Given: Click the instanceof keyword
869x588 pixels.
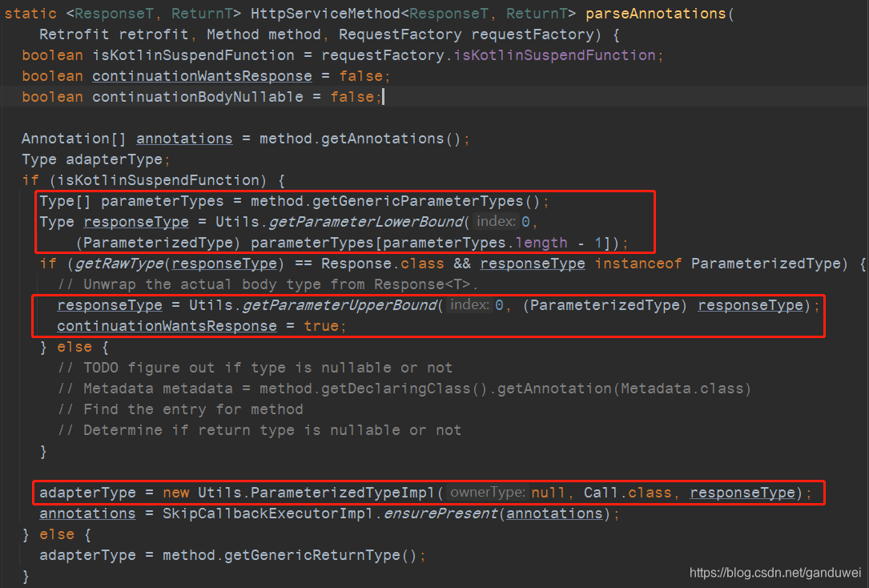Looking at the screenshot, I should (638, 264).
